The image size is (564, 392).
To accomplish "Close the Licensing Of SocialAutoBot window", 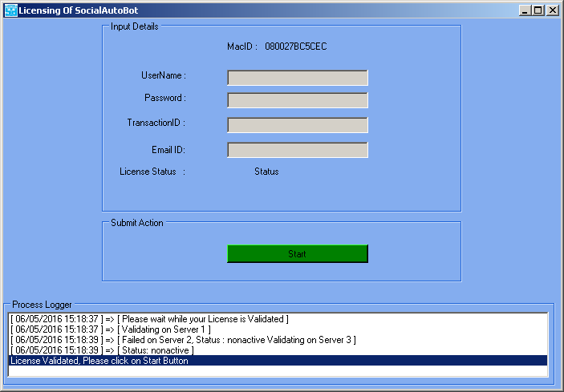I will pos(552,10).
